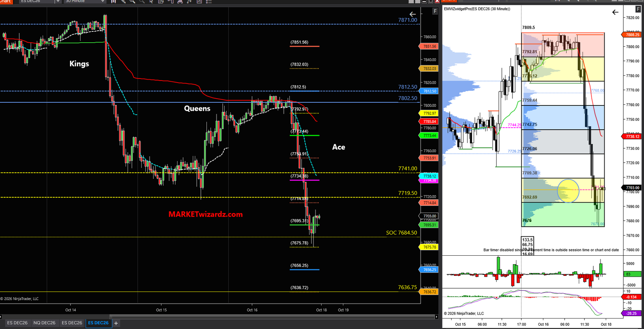Open the properties list icon in toolbar
This screenshot has height=329, width=644.
point(208,2)
